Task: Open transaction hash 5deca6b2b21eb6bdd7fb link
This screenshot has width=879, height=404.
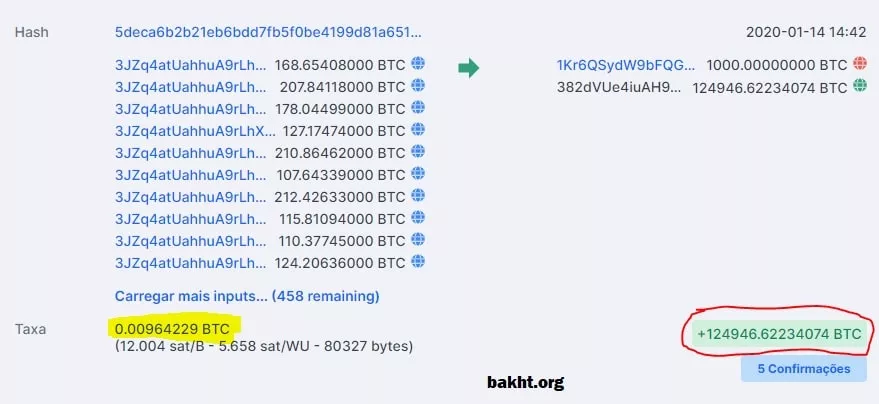Action: coord(268,32)
